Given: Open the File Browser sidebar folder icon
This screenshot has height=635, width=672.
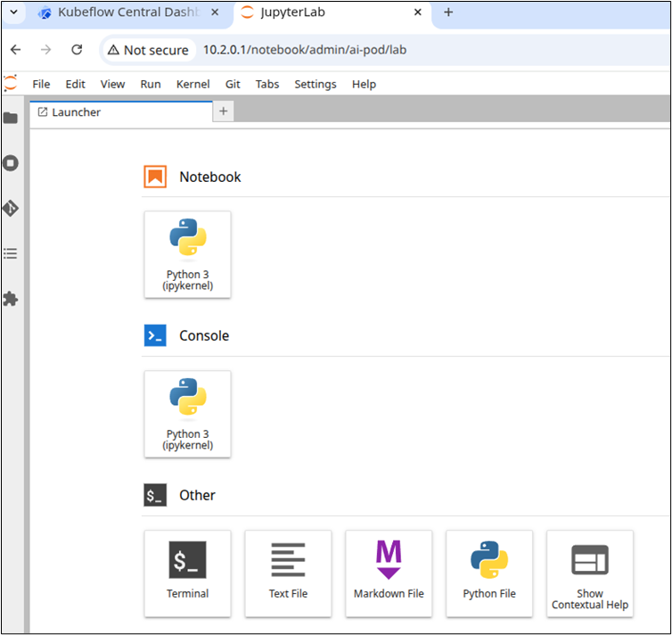Looking at the screenshot, I should 11,118.
